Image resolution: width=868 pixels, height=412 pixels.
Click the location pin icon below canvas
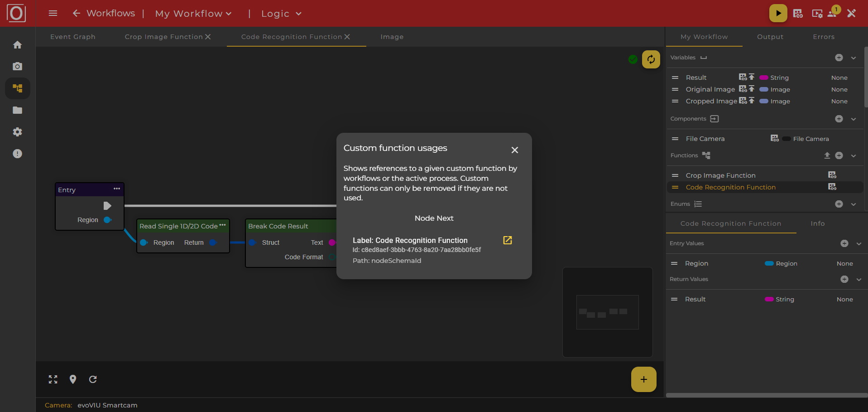point(73,379)
